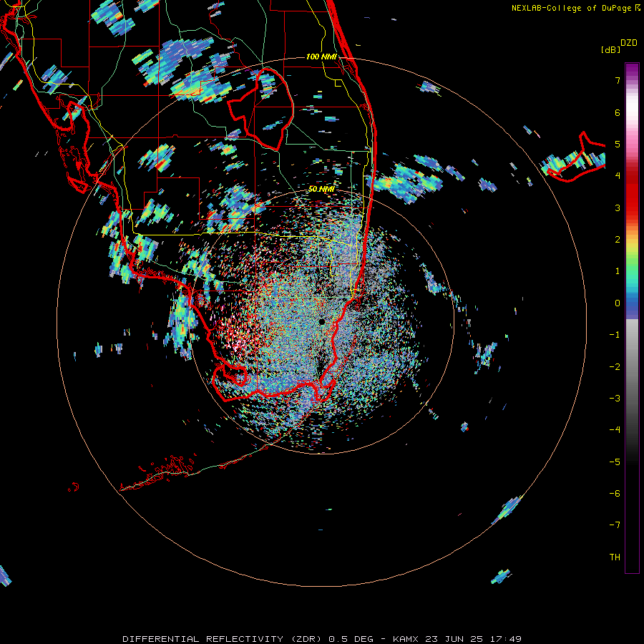This screenshot has height=644, width=644.
Task: Click the -6 value on the color scale
Action: [x=615, y=494]
